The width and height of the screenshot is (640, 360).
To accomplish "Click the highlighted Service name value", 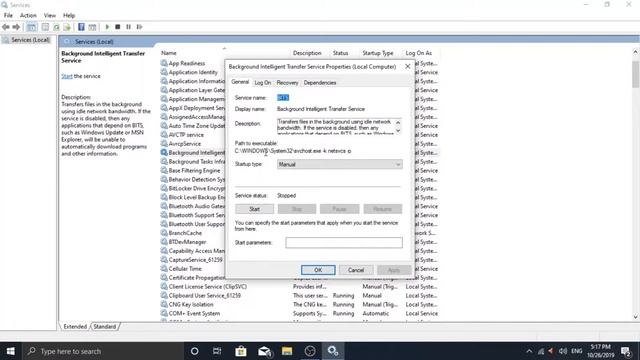I will click(x=283, y=98).
